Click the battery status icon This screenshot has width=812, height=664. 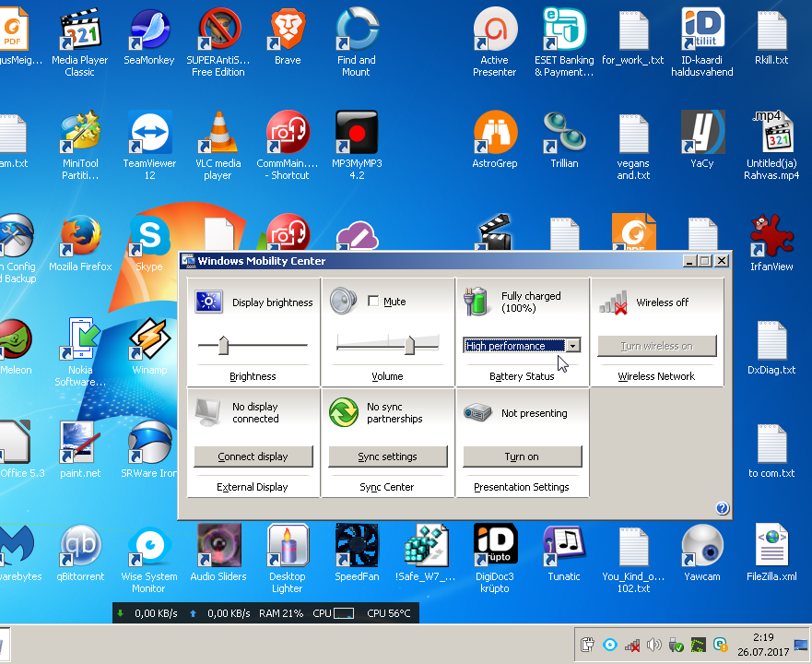coord(477,302)
